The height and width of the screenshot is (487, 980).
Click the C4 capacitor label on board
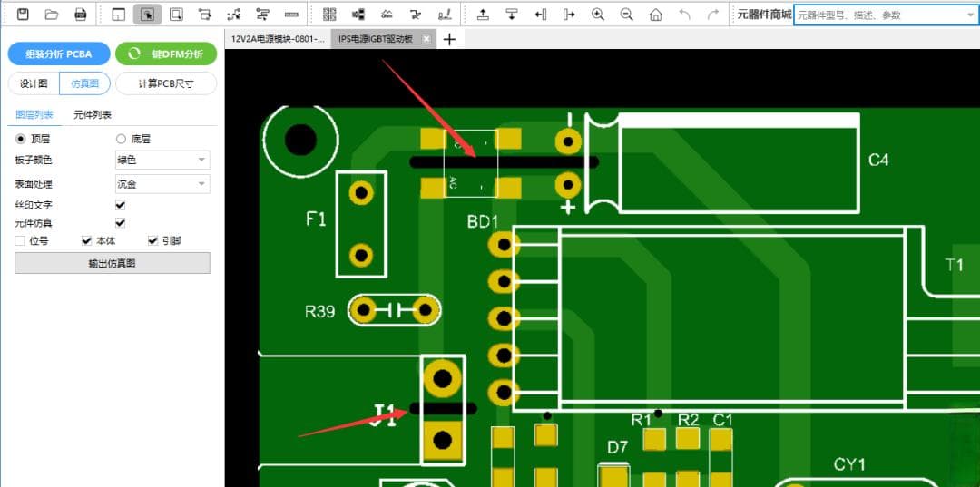coord(878,160)
